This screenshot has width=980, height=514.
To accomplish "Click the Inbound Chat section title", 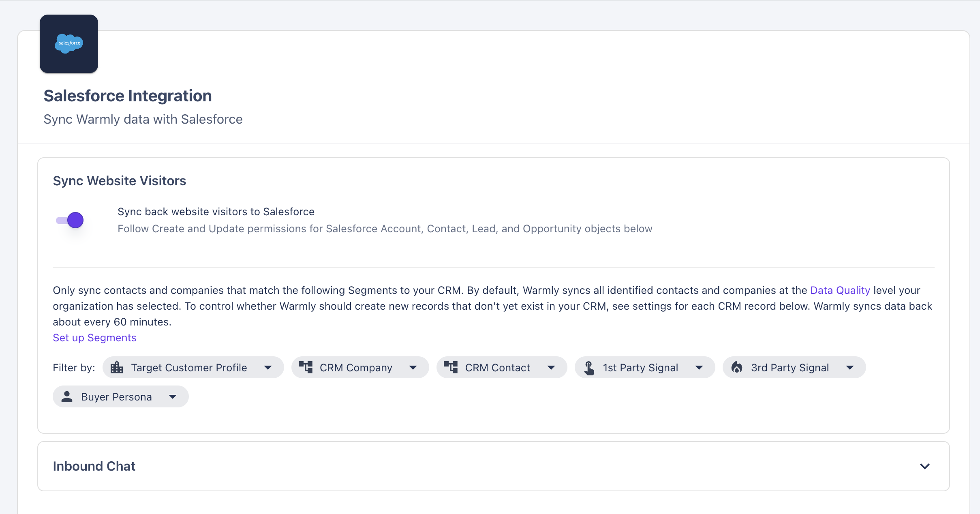I will 94,466.
